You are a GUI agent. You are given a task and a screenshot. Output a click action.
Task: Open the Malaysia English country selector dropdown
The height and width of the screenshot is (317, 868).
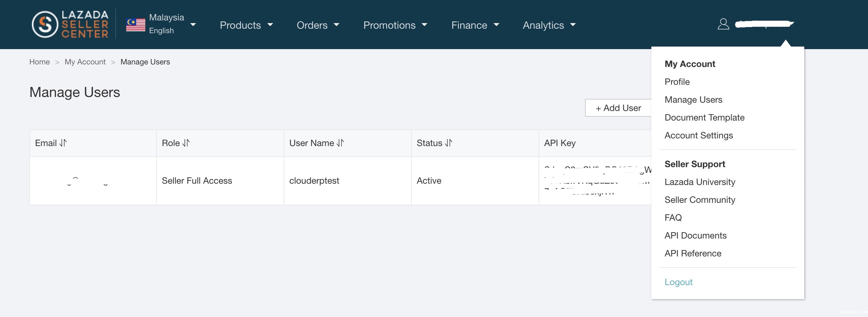[193, 25]
